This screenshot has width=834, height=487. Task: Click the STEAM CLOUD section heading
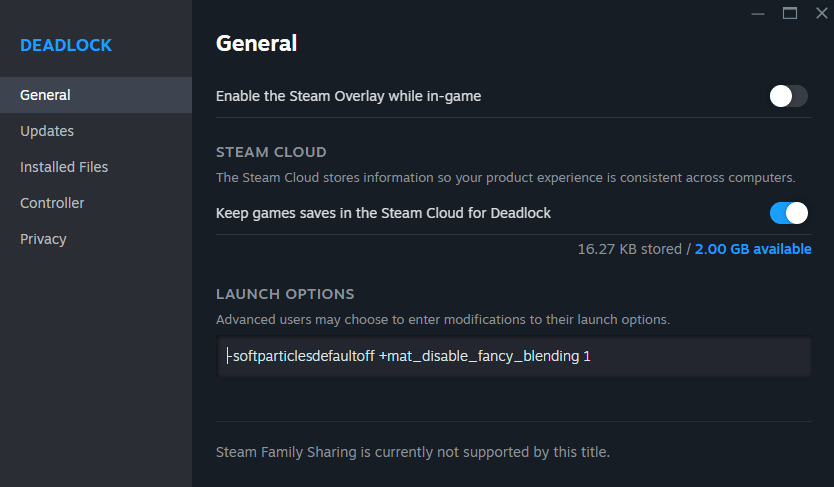tap(271, 152)
